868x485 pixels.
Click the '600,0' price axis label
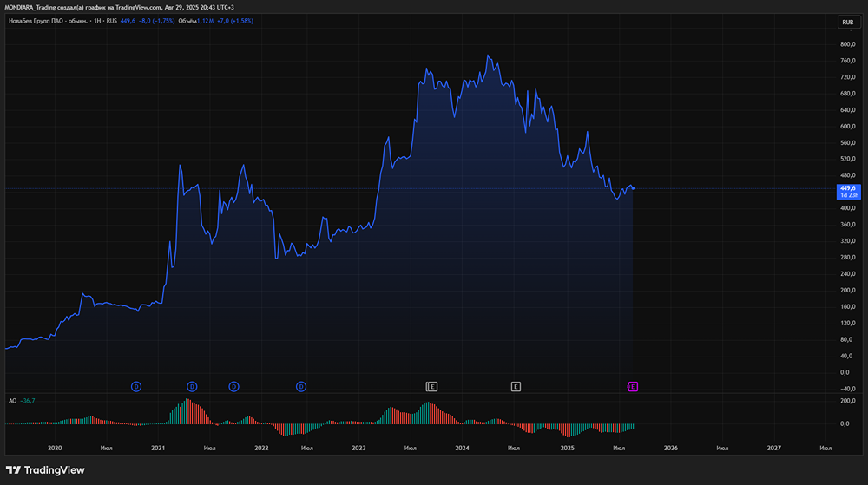tap(847, 126)
